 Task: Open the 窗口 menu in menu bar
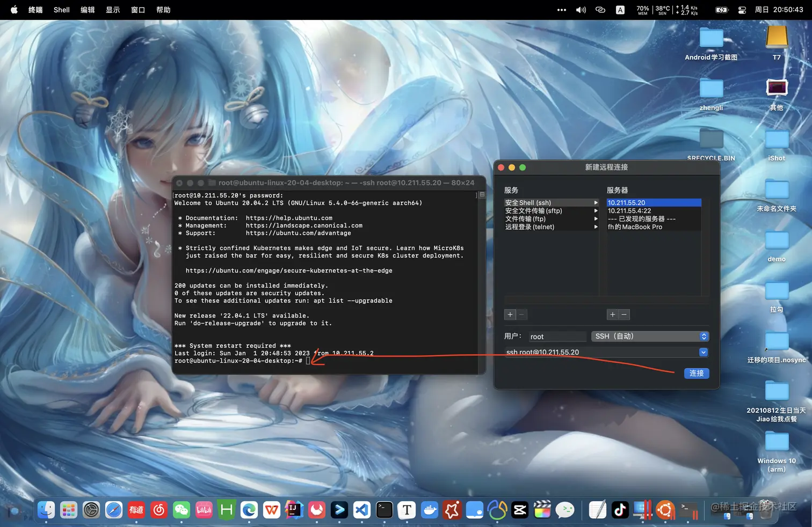(137, 9)
